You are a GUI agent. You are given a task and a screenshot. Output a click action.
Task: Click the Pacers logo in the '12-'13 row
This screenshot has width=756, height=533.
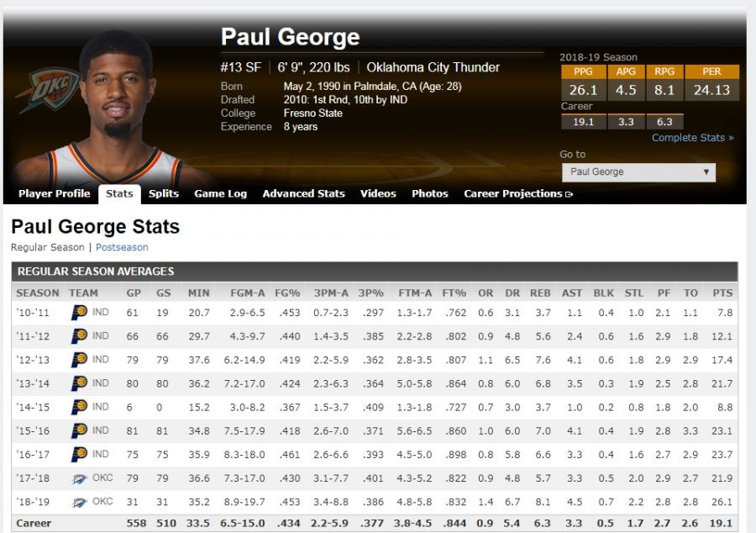click(x=79, y=360)
